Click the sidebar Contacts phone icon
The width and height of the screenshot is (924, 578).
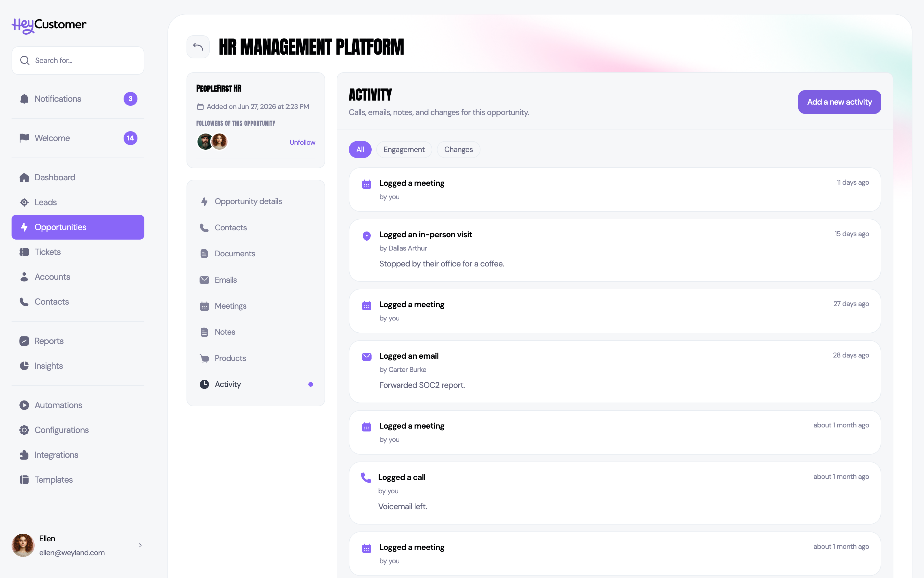coord(24,302)
